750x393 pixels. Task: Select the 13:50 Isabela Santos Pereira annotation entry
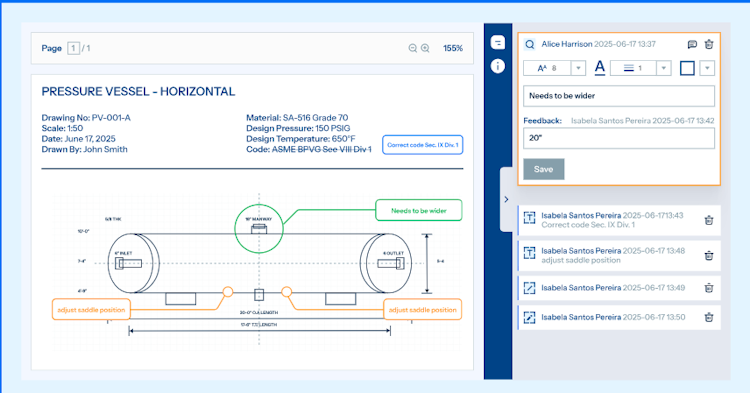pos(619,317)
